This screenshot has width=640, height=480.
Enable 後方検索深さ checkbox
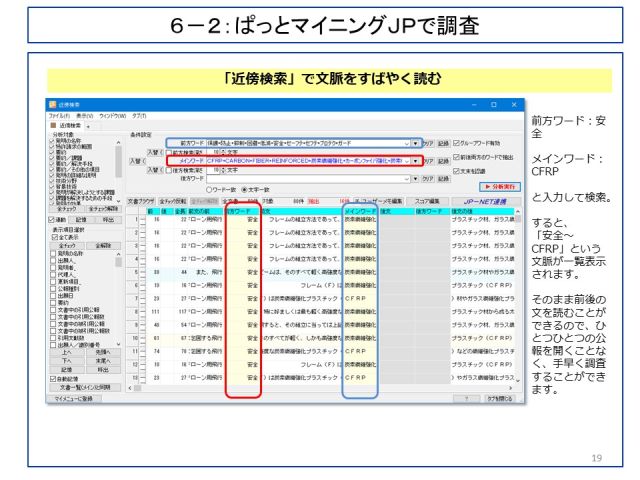(169, 170)
